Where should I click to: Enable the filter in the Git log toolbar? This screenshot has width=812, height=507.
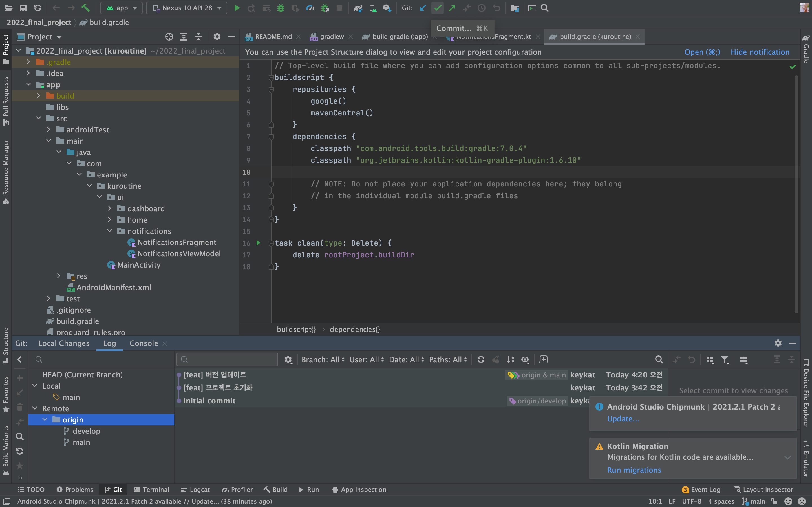click(725, 359)
